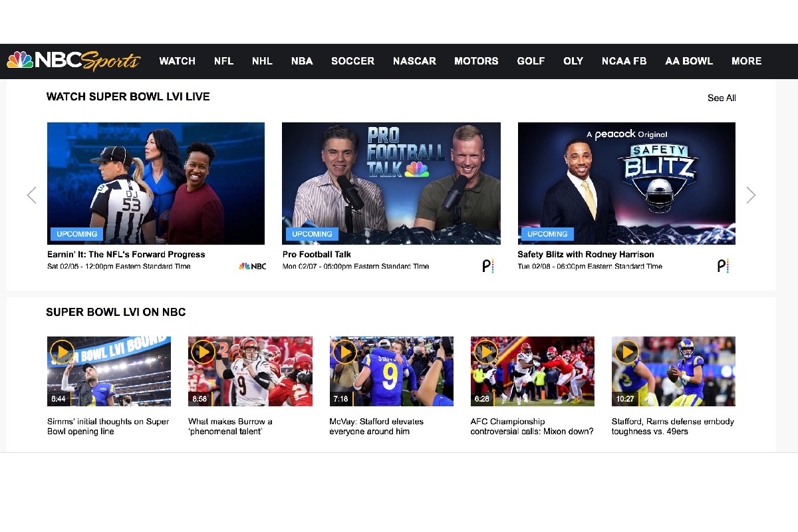Click 'Sat 02/05 - 12:00pm Eastern Standard Time'
Viewport: 798px width, 532px height.
point(119,266)
